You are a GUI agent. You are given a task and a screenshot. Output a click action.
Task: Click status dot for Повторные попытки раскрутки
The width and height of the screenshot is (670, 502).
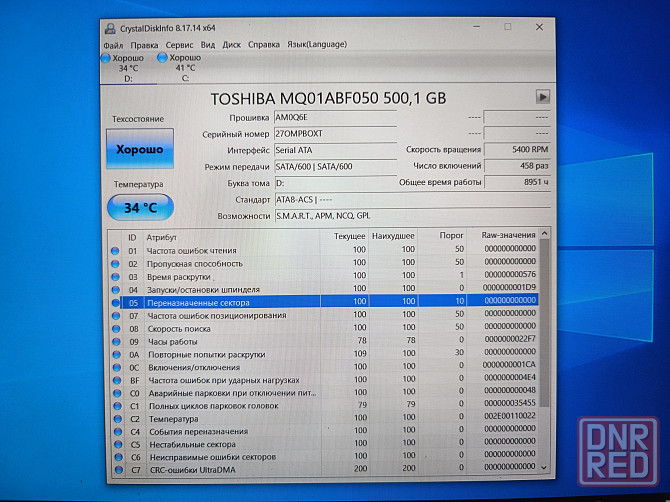(117, 354)
